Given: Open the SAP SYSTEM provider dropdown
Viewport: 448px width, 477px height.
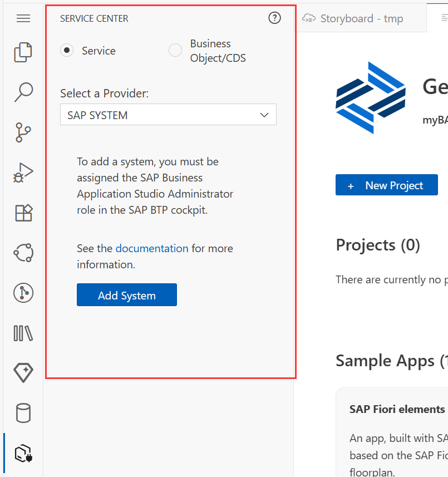Looking at the screenshot, I should (168, 115).
